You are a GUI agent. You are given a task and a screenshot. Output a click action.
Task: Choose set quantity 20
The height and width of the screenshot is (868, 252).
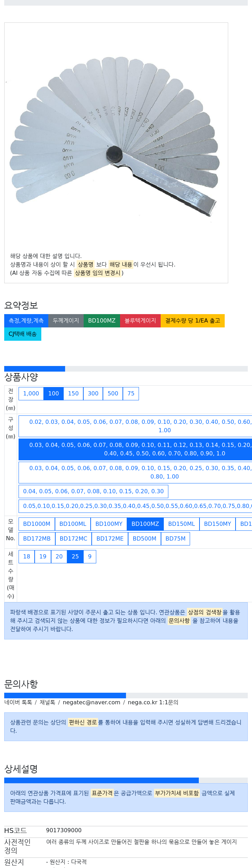(59, 556)
